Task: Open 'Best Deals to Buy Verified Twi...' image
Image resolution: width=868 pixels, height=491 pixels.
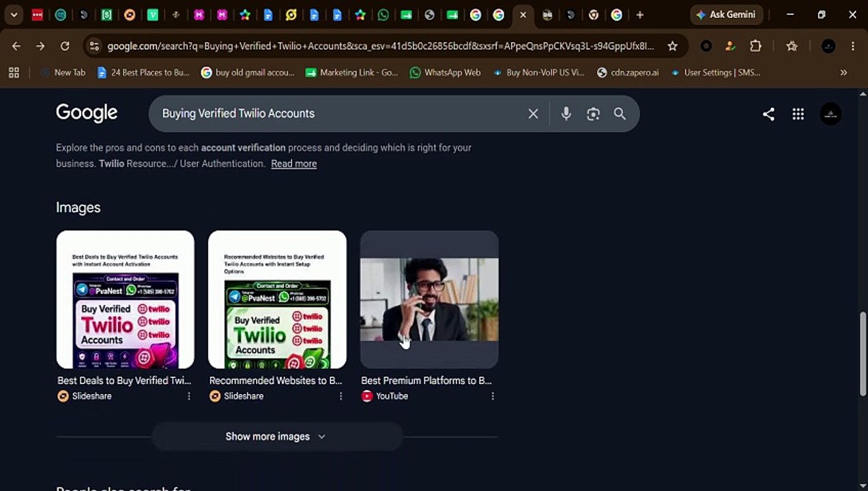Action: 126,299
